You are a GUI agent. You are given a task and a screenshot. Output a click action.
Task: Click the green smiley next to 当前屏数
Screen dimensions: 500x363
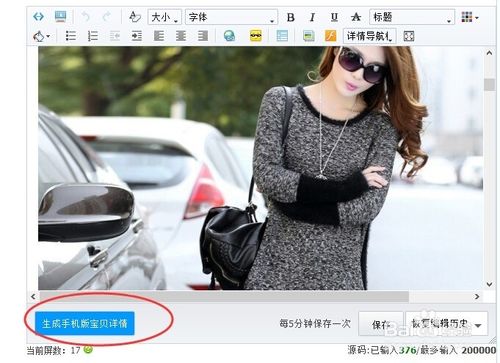(88, 349)
